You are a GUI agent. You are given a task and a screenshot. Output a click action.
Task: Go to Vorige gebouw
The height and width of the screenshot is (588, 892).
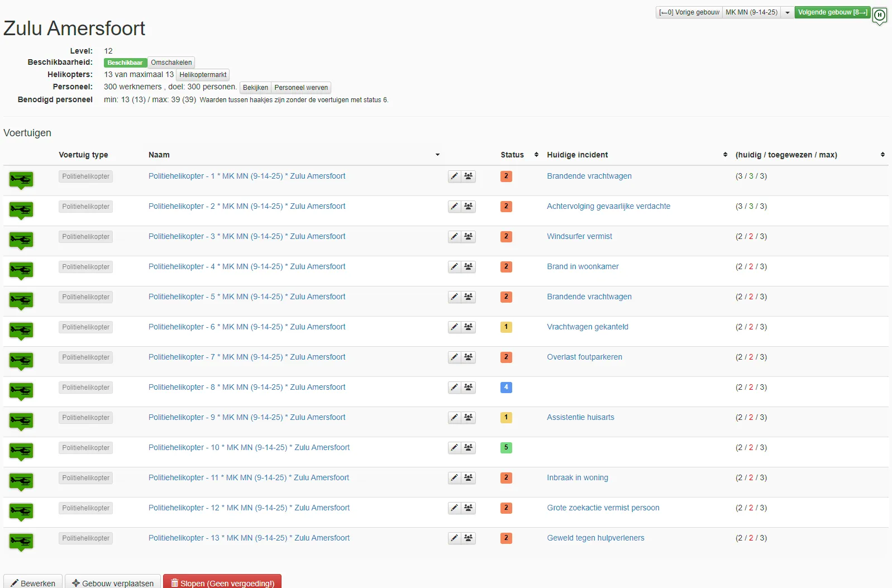pos(689,12)
